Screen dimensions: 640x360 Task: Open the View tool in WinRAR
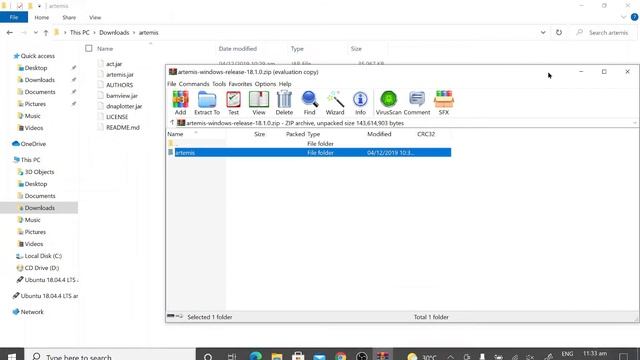pyautogui.click(x=259, y=103)
